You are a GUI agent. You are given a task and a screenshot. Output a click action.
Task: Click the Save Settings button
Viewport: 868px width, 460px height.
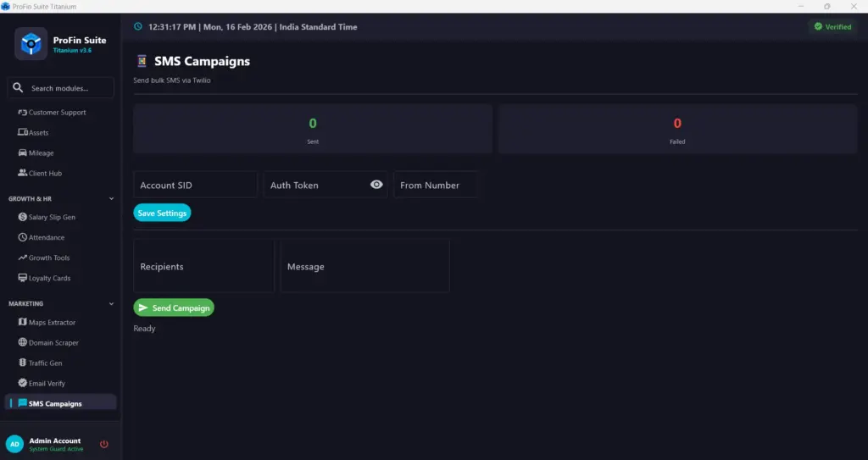(x=162, y=213)
